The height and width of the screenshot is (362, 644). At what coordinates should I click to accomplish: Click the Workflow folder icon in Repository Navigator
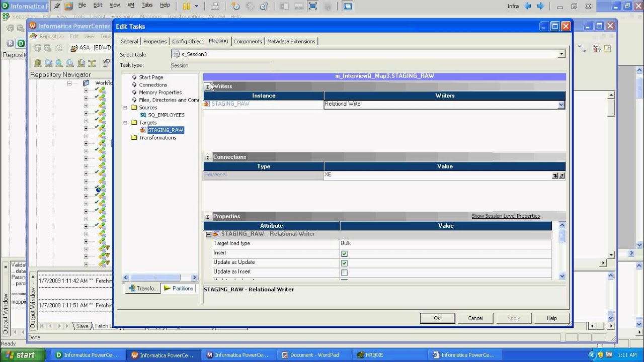(x=86, y=83)
